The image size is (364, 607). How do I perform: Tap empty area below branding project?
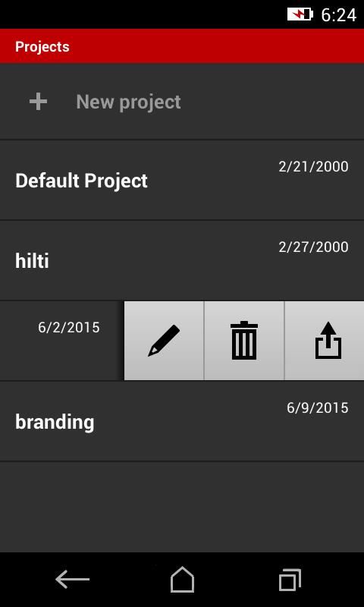pos(182,507)
